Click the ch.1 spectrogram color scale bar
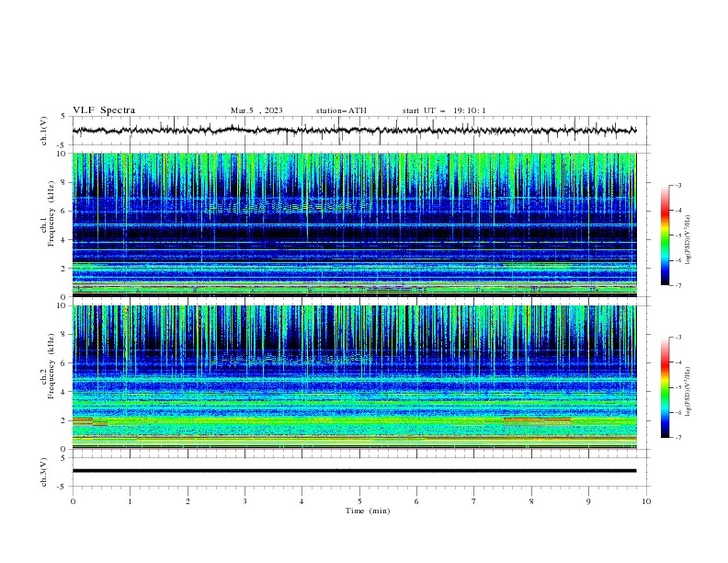Screen dimensions: 728x563 point(665,236)
